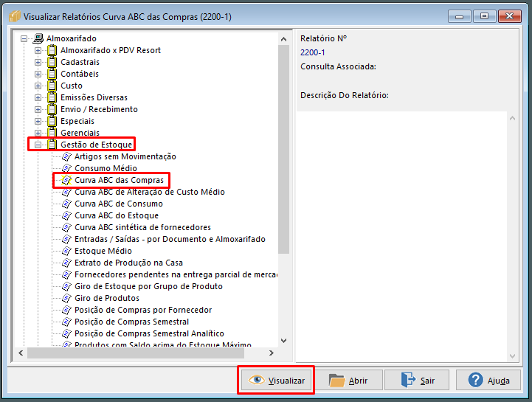Select Fornecedores pendentes na entrega parcial report
Image resolution: width=532 pixels, height=402 pixels.
[176, 274]
